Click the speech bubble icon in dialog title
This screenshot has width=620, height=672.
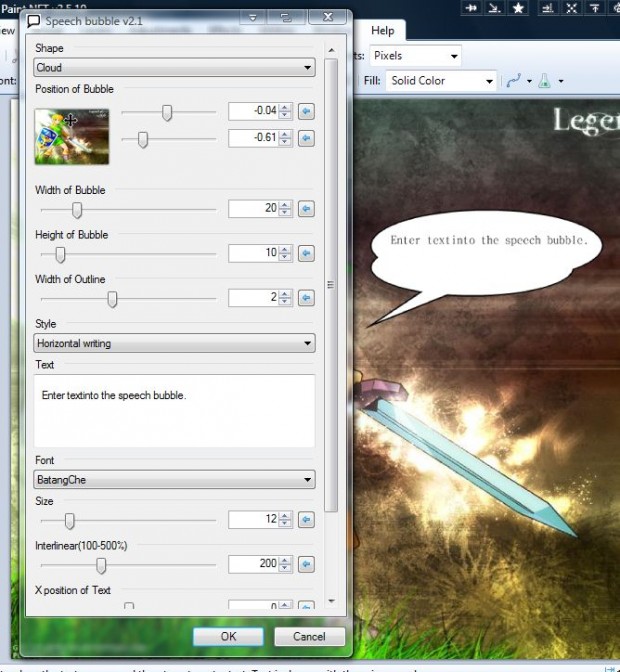(x=33, y=21)
